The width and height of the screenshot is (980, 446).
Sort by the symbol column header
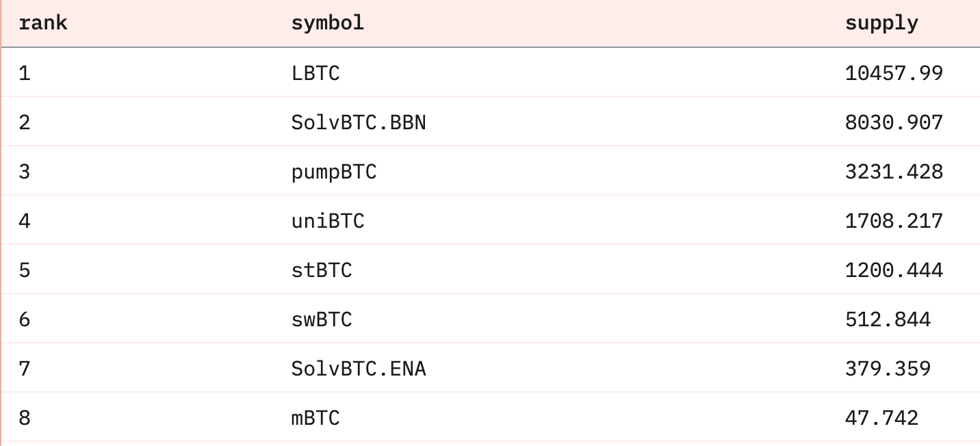click(328, 23)
